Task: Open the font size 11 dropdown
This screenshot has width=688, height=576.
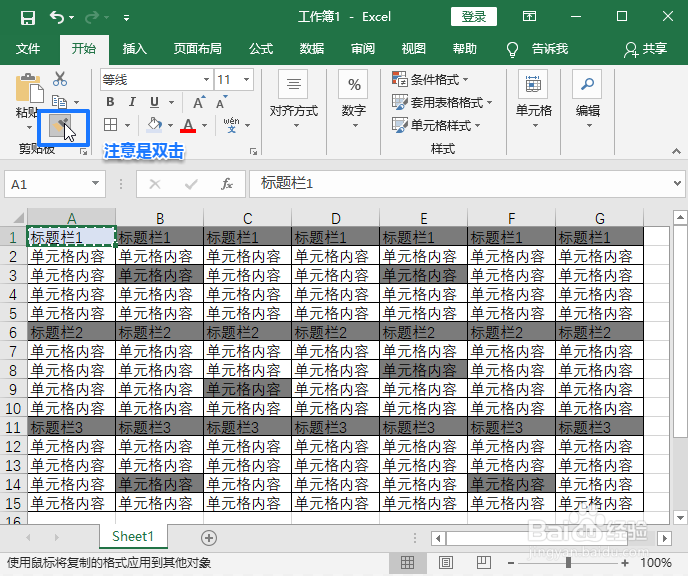Action: 246,80
